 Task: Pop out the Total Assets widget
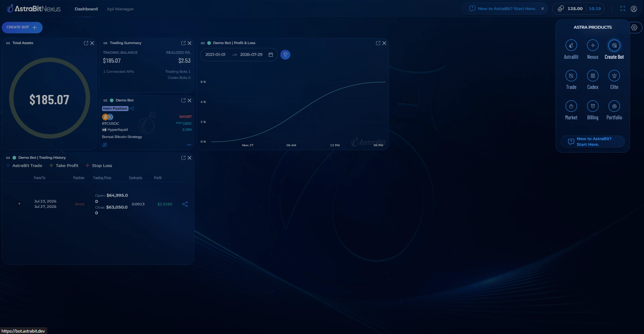pos(86,43)
